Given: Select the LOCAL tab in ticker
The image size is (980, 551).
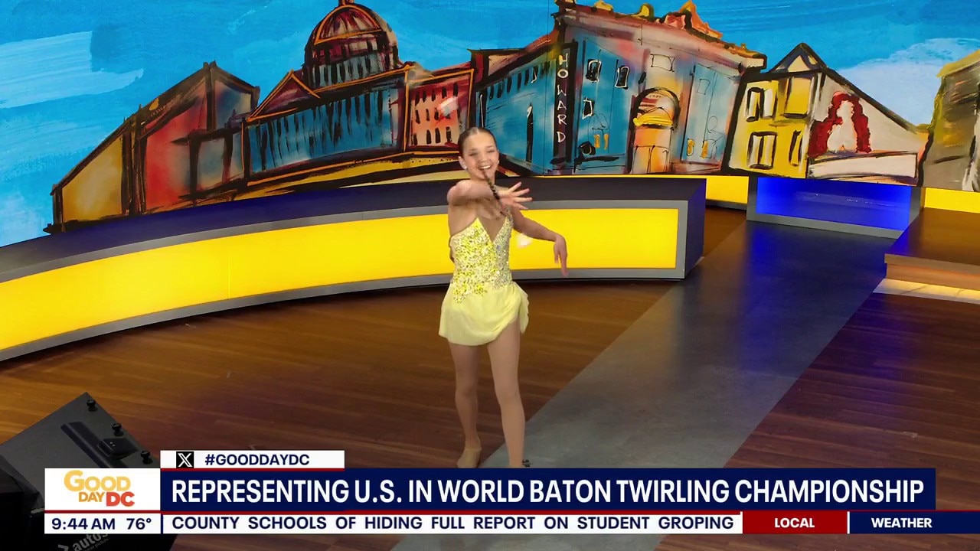Looking at the screenshot, I should coord(795,523).
